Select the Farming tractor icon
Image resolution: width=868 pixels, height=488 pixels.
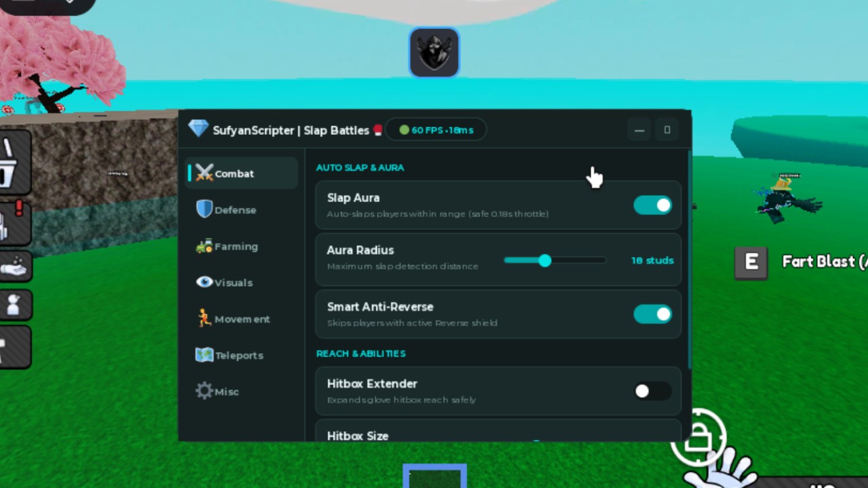pos(204,246)
